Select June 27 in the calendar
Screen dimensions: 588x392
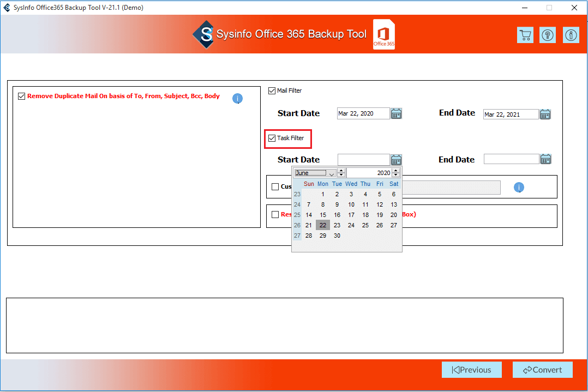coord(394,225)
